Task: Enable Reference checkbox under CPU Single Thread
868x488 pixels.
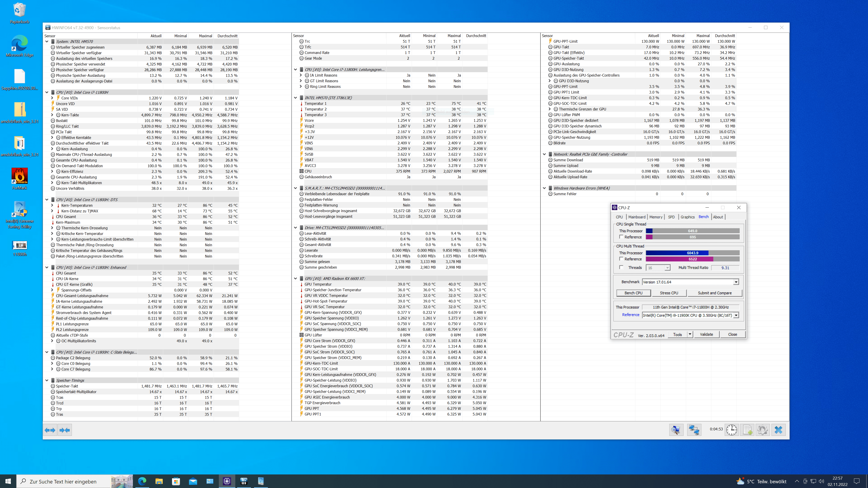Action: (621, 237)
